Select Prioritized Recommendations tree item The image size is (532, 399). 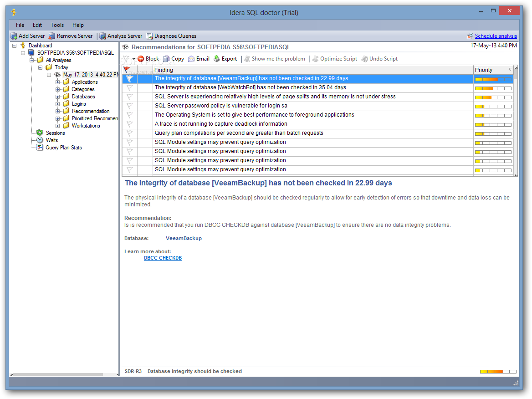click(x=95, y=118)
